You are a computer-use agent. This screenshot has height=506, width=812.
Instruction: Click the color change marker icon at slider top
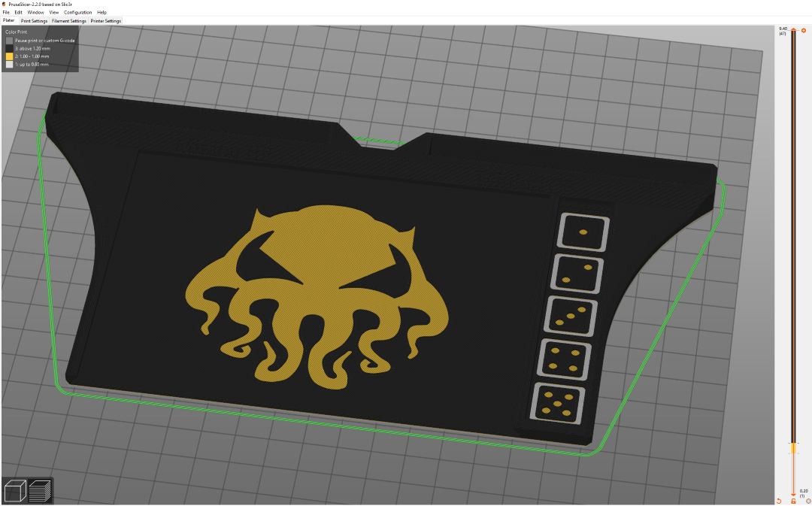point(804,31)
